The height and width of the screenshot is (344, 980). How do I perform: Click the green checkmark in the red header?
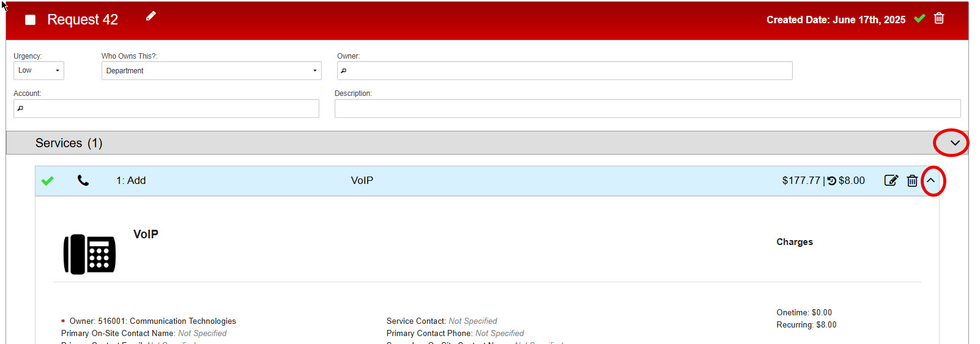919,19
